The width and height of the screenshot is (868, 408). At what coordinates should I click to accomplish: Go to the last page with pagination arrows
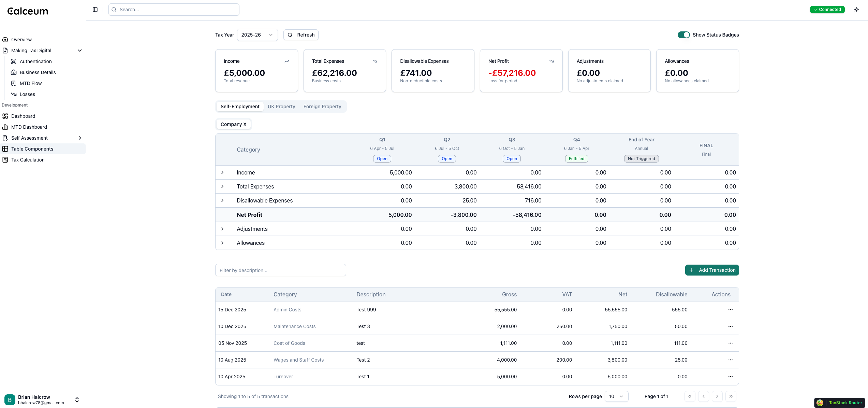pos(731,396)
